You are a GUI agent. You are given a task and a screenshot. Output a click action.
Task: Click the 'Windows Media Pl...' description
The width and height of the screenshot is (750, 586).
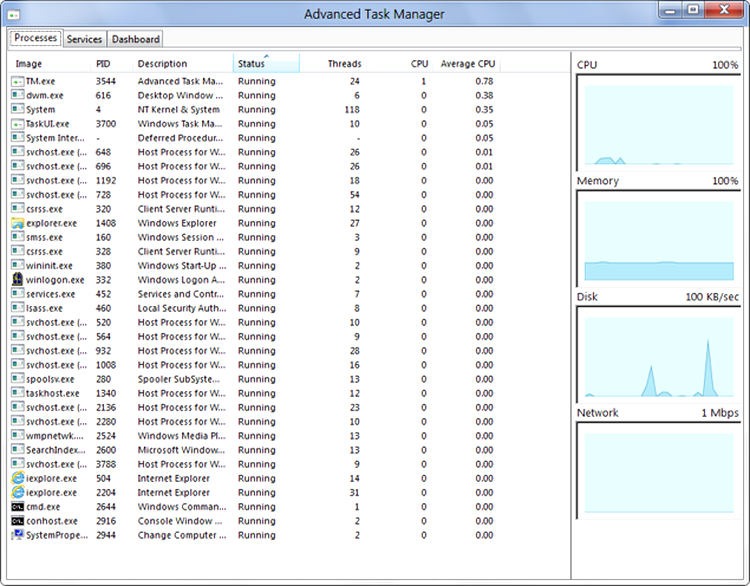tap(181, 436)
